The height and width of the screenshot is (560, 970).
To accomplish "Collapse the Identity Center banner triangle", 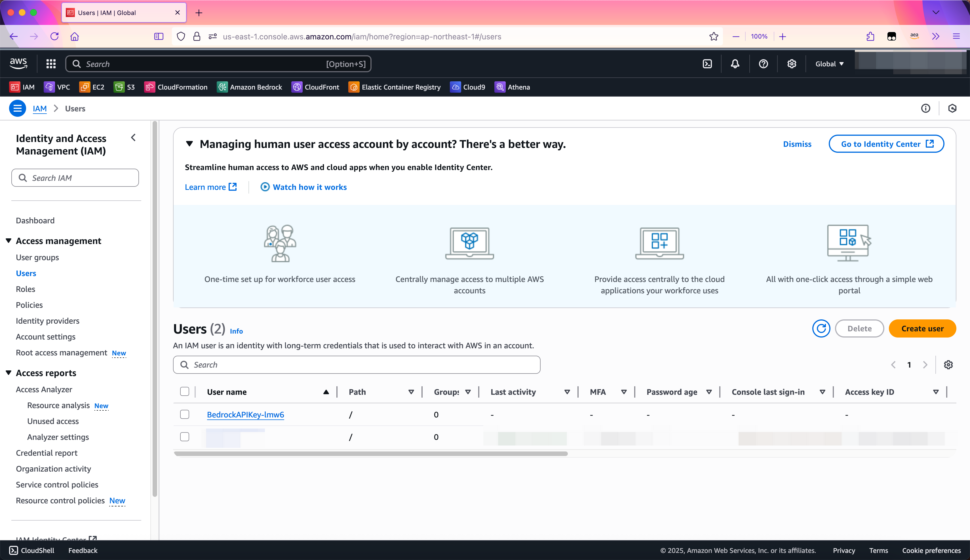I will tap(189, 144).
